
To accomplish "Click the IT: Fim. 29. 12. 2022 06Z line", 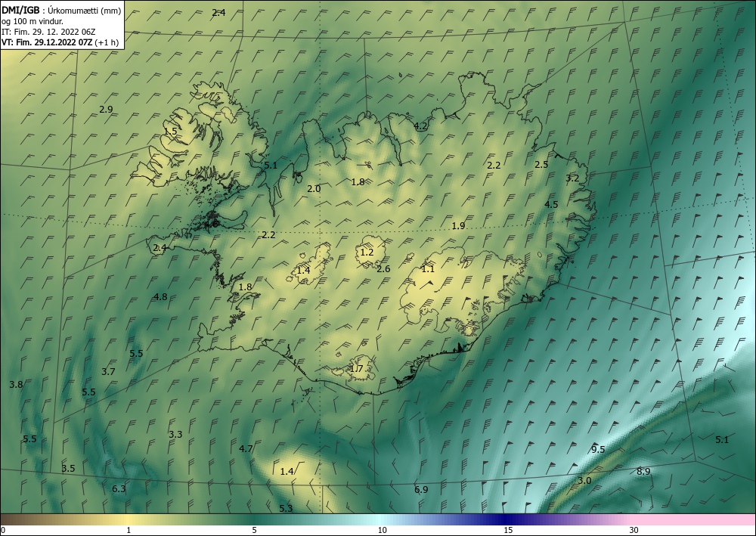I will [x=48, y=32].
